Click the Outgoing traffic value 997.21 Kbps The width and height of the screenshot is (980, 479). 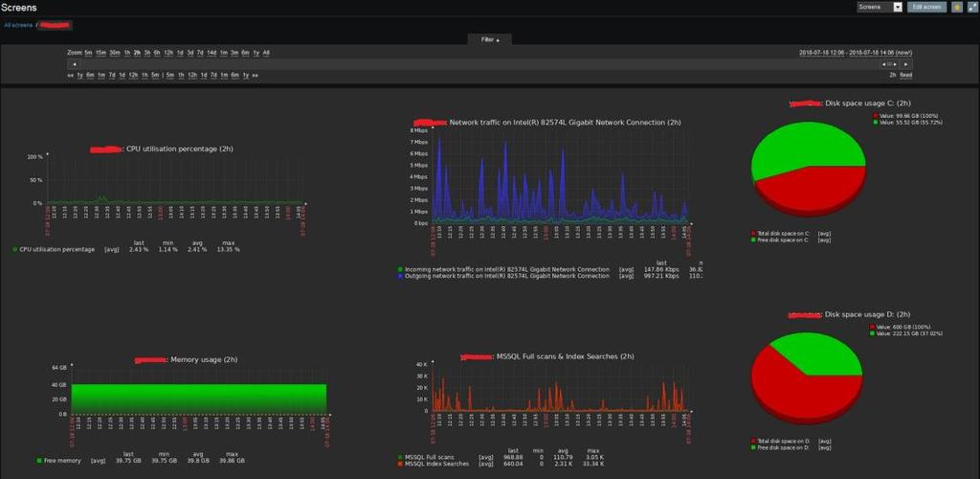(661, 276)
